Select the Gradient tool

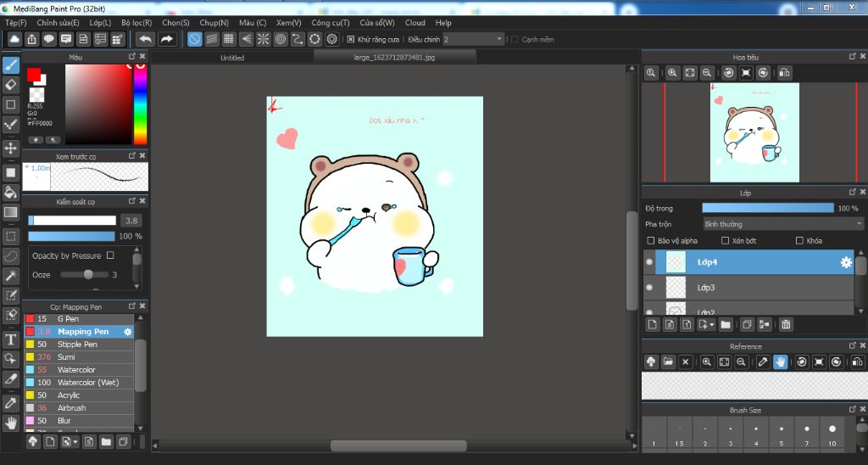click(x=10, y=212)
